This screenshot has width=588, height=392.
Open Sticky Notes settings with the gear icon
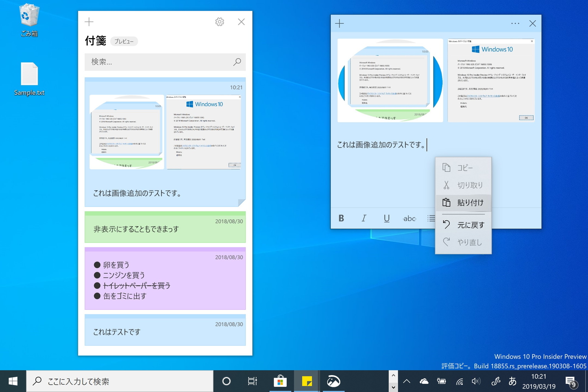219,22
